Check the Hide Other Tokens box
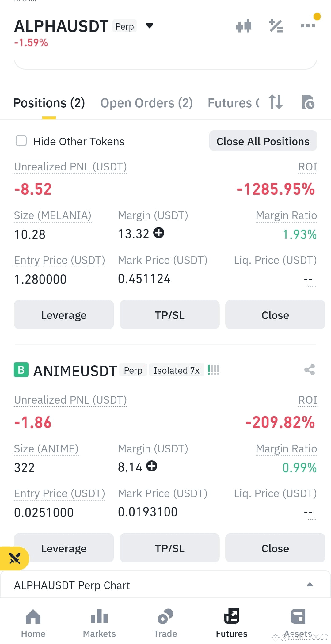 (21, 141)
